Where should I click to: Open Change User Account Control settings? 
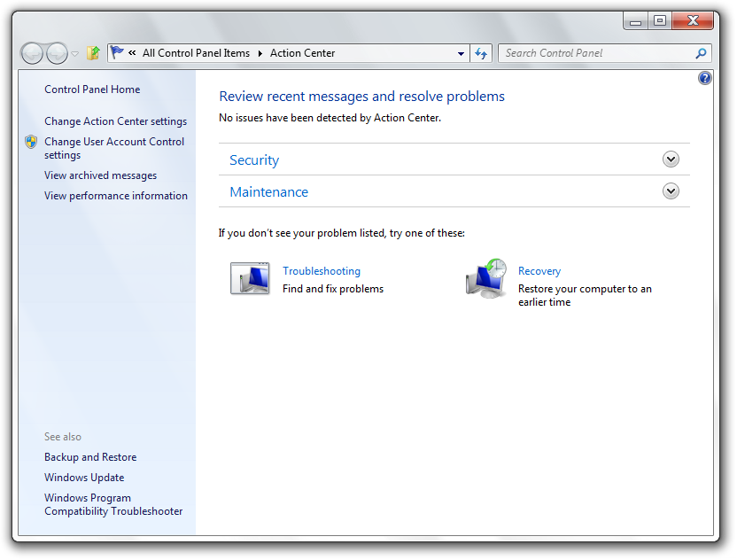tap(114, 148)
